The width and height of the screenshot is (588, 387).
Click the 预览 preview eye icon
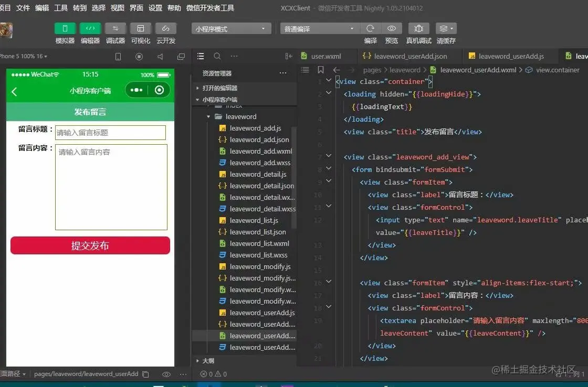(x=392, y=28)
